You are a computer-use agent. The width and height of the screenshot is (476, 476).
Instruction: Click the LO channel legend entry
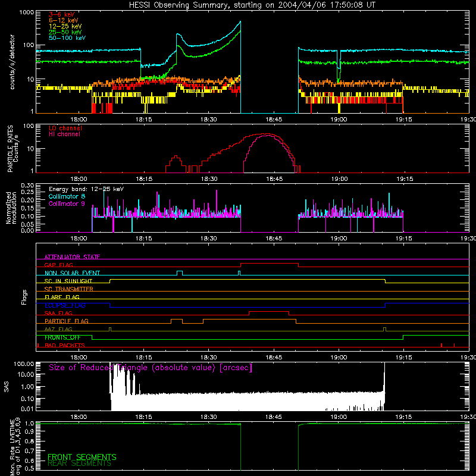pos(65,128)
